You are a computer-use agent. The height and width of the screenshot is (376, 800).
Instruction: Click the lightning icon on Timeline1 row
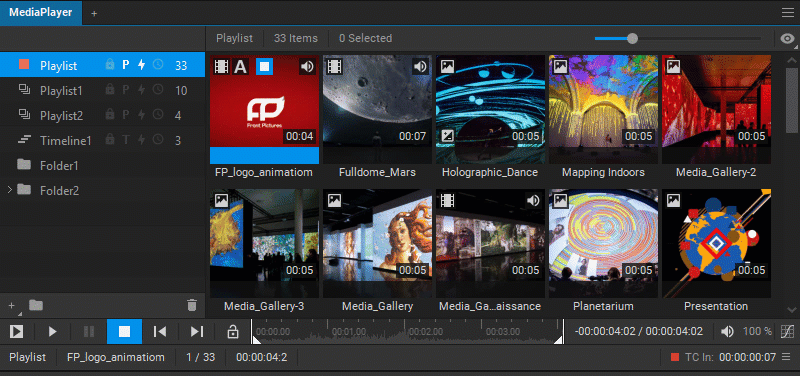point(142,140)
